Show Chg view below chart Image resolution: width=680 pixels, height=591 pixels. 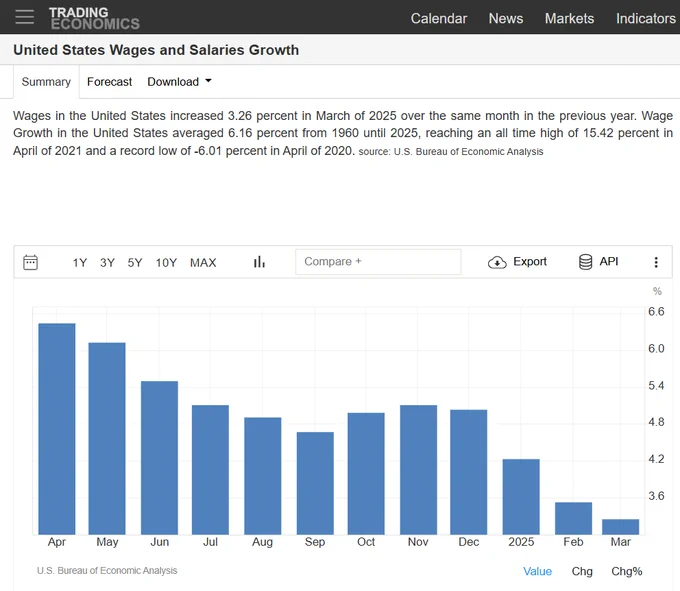point(582,571)
